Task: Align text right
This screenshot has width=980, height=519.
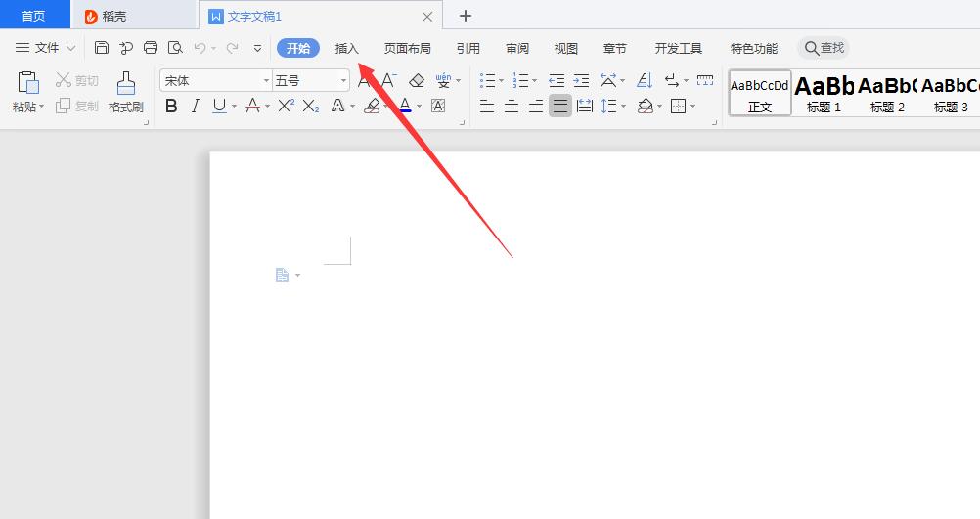Action: click(x=536, y=107)
